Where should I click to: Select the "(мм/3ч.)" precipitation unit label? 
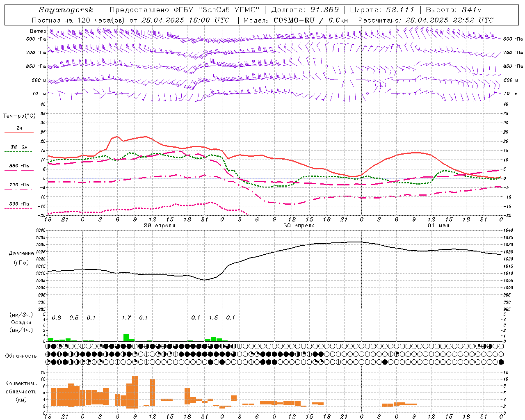coord(21,315)
